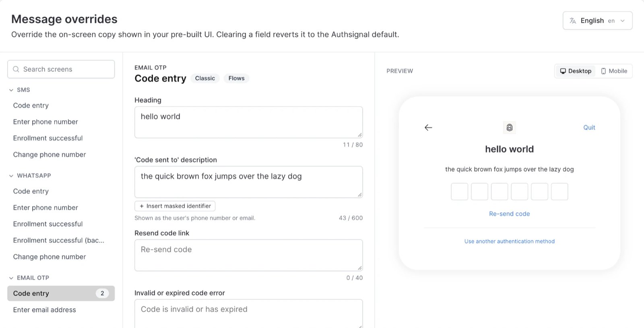This screenshot has width=644, height=328.
Task: Click the badge '2' on Code entry item
Action: (102, 293)
